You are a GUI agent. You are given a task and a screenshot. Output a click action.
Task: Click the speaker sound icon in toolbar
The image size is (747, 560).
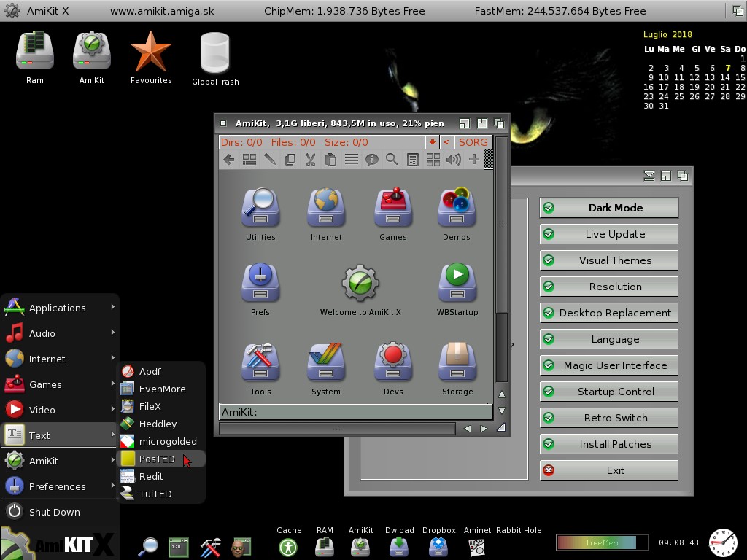(453, 160)
